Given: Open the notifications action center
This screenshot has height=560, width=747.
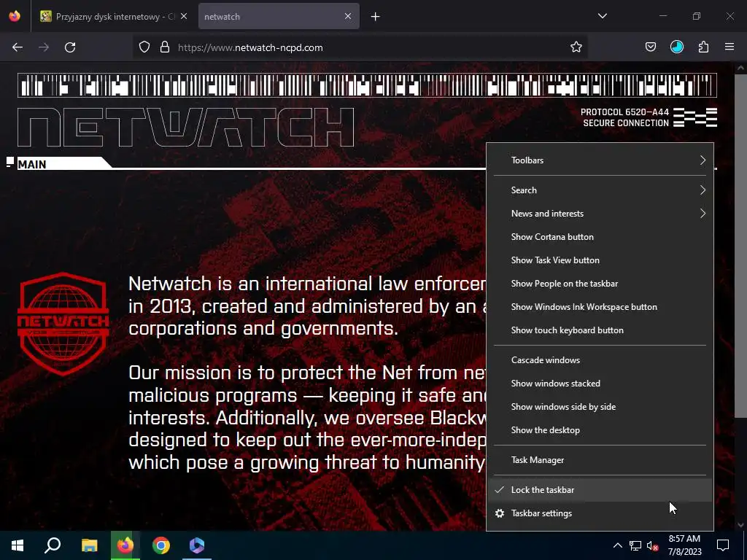Looking at the screenshot, I should tap(723, 545).
